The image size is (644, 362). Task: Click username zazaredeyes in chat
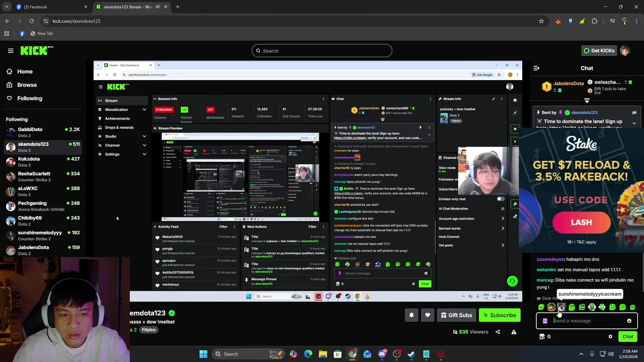click(x=550, y=259)
